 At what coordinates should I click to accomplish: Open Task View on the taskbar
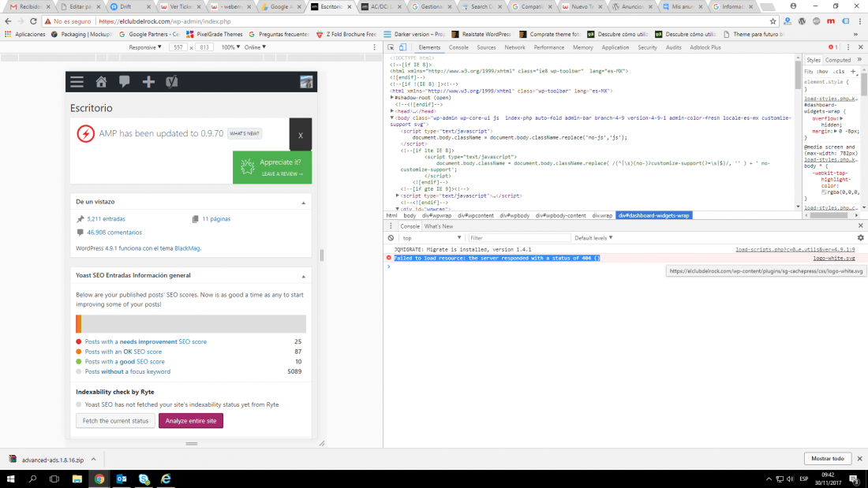pyautogui.click(x=54, y=479)
